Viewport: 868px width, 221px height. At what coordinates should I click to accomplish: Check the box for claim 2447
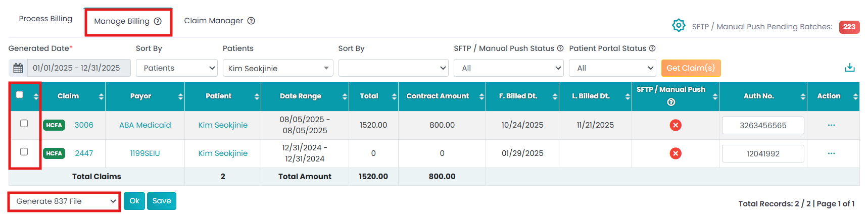(x=24, y=152)
